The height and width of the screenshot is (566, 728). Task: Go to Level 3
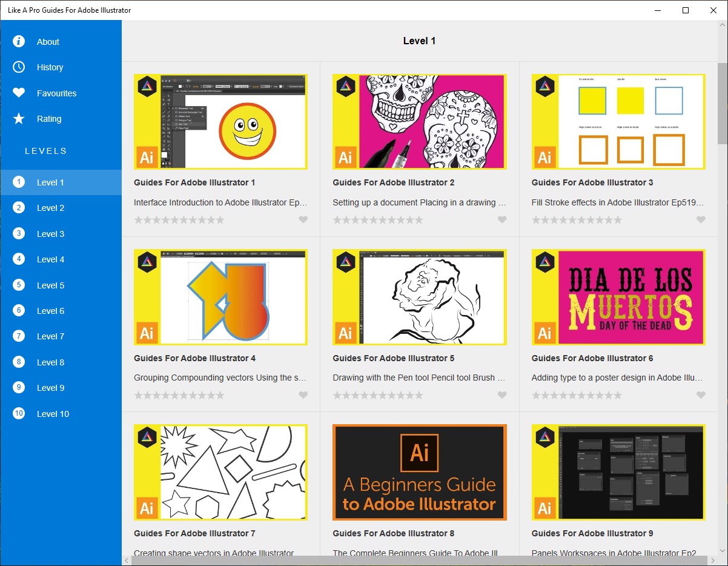pos(61,234)
